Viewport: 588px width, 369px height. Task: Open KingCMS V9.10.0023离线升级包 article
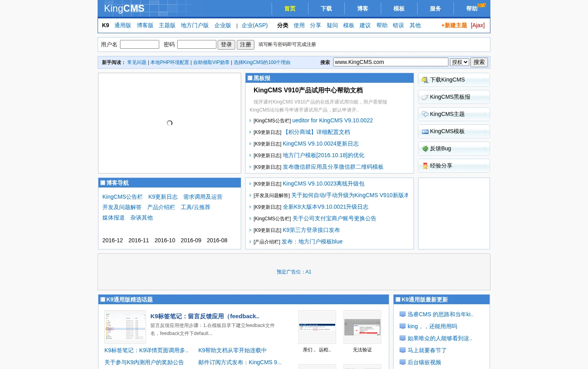324,184
